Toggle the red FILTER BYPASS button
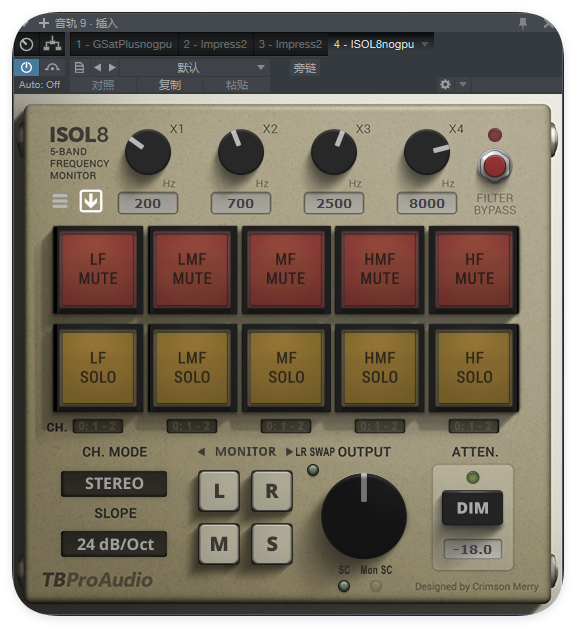The width and height of the screenshot is (576, 628). (495, 166)
